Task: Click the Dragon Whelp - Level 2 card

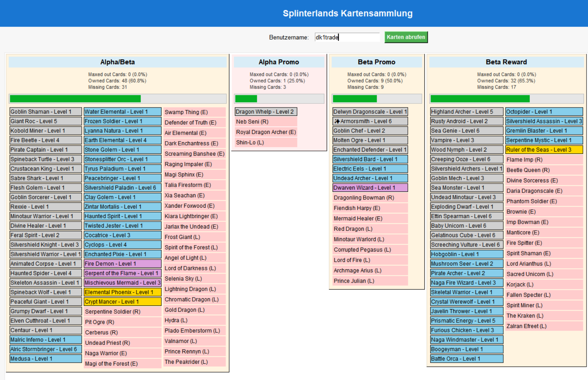Action: point(266,112)
